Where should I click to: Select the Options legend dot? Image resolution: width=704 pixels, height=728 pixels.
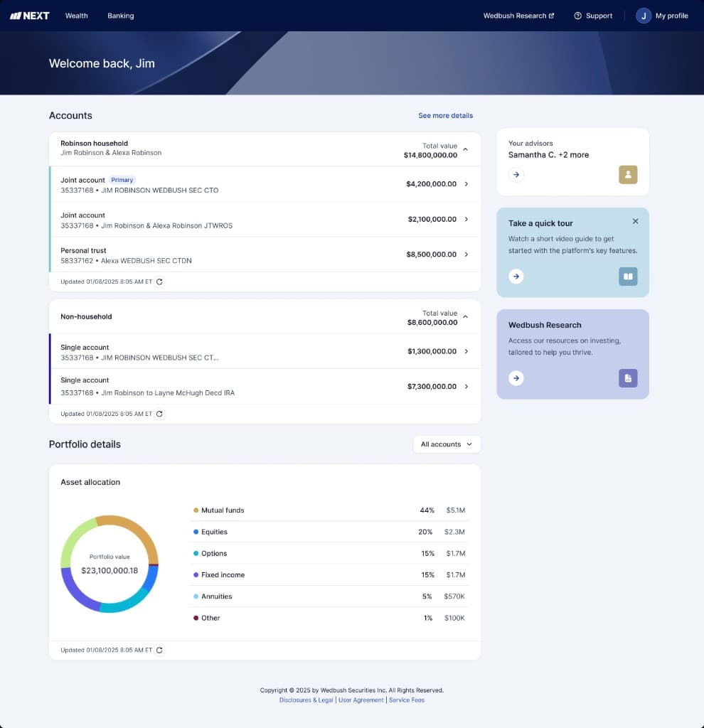(x=196, y=553)
